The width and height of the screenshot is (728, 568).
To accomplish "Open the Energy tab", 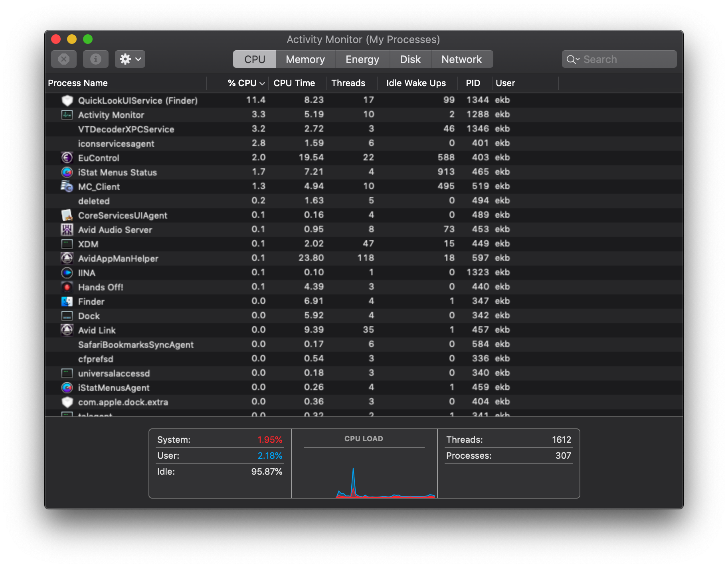I will (x=362, y=59).
